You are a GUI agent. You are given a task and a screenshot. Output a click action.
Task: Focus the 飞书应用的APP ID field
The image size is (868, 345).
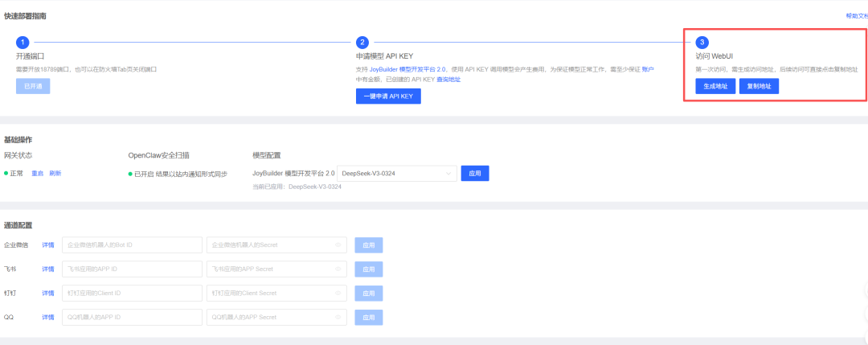(133, 269)
